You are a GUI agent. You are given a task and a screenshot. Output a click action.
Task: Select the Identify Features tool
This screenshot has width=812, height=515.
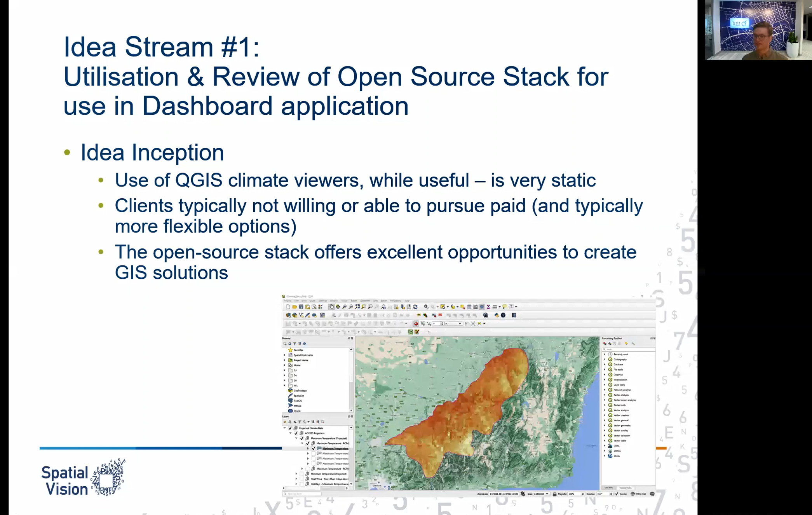pyautogui.click(x=426, y=307)
